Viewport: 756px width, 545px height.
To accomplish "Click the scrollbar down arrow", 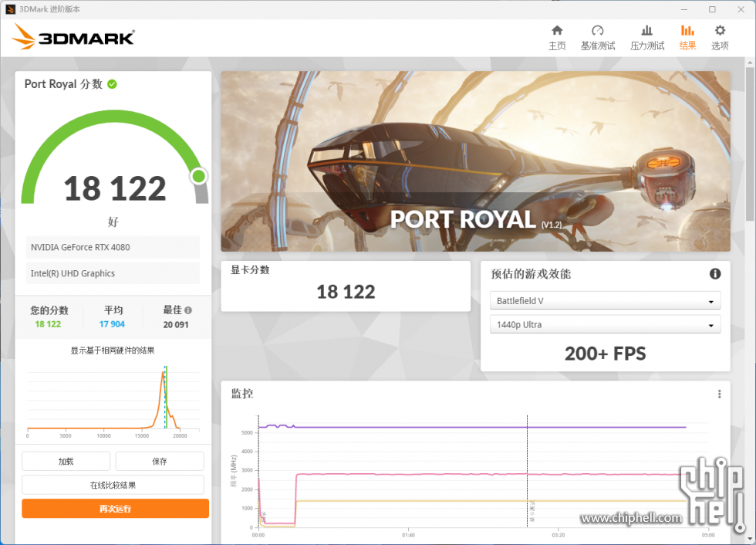I will [750, 539].
